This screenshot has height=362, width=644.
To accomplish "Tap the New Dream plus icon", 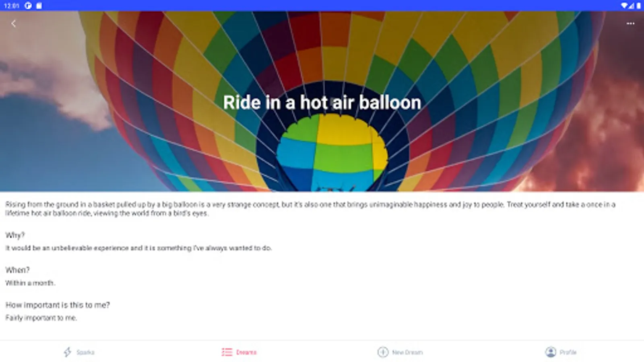I will (383, 352).
